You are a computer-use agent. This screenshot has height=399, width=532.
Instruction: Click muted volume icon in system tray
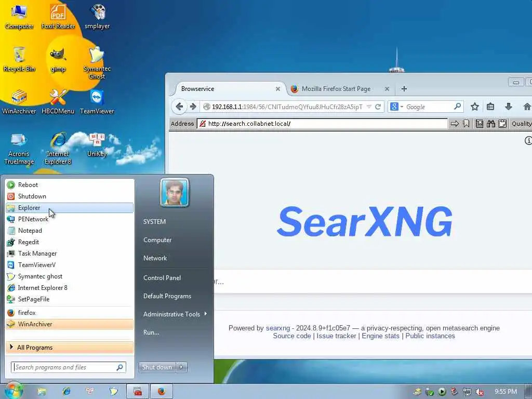[479, 392]
